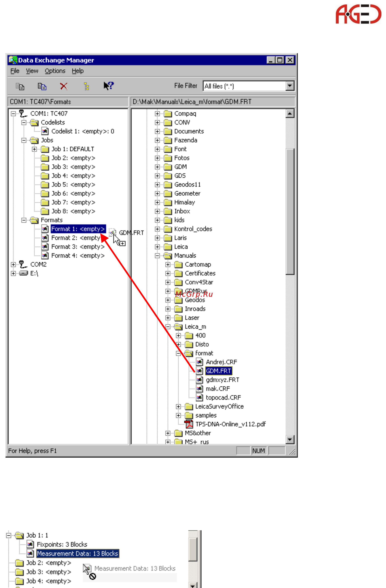Open the Help menu
This screenshot has height=588, width=386.
click(x=78, y=71)
